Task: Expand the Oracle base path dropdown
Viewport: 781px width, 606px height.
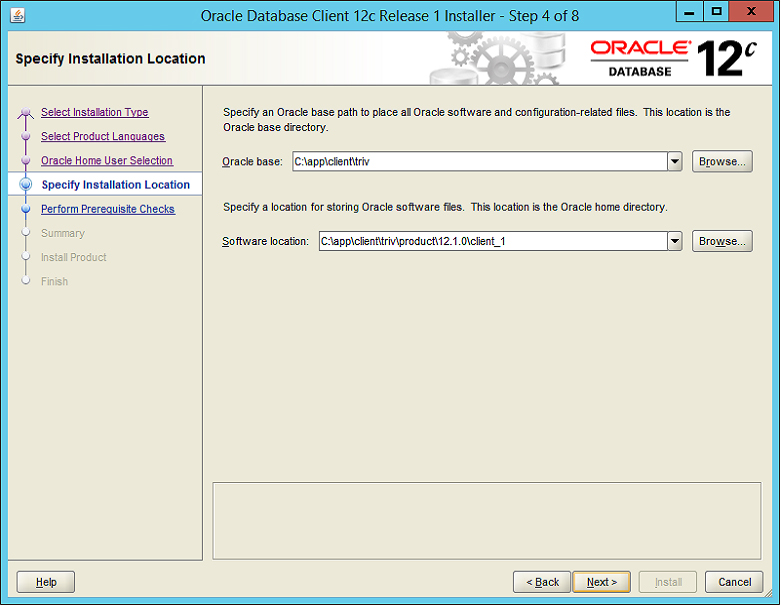Action: pyautogui.click(x=675, y=161)
